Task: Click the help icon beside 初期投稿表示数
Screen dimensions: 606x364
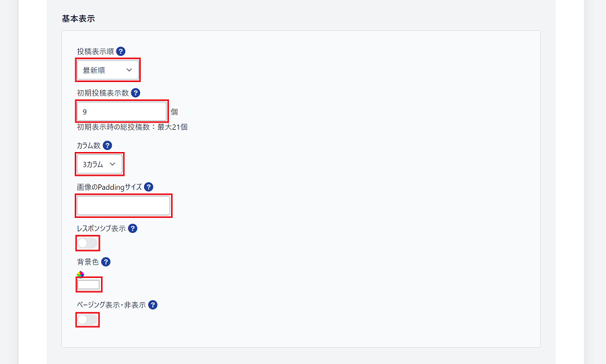Action: [x=135, y=93]
